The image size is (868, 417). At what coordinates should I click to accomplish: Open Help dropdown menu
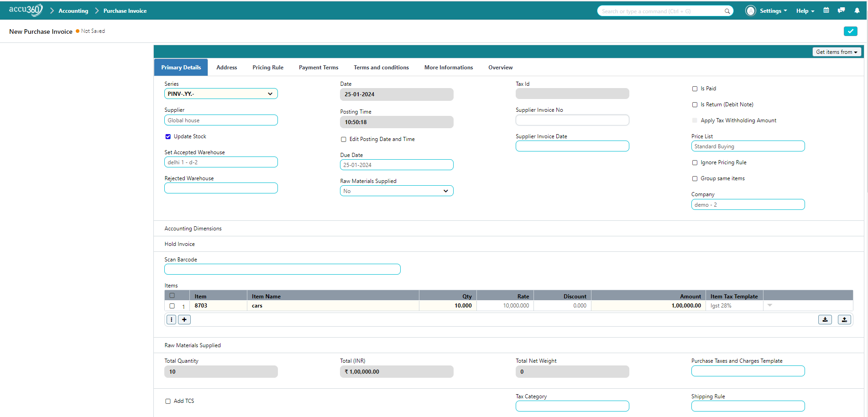(x=805, y=11)
